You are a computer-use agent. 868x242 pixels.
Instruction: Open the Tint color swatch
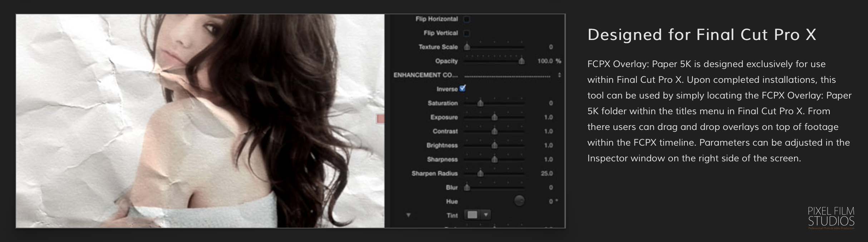472,215
